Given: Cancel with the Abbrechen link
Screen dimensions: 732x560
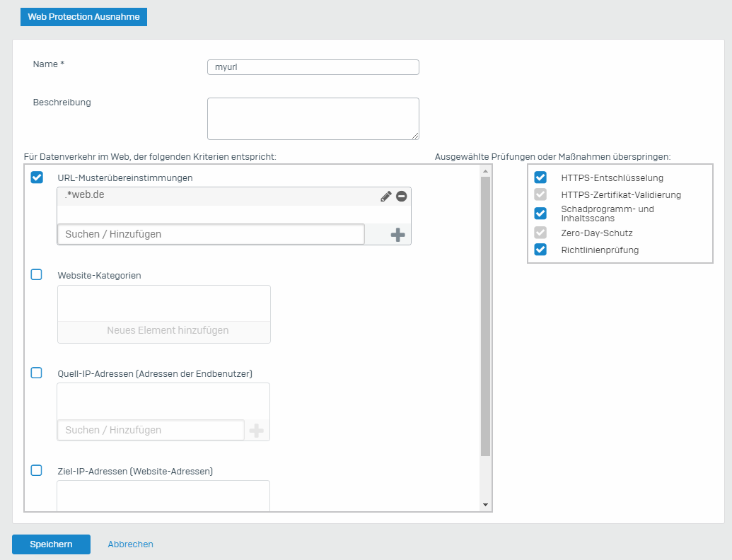Looking at the screenshot, I should point(130,544).
